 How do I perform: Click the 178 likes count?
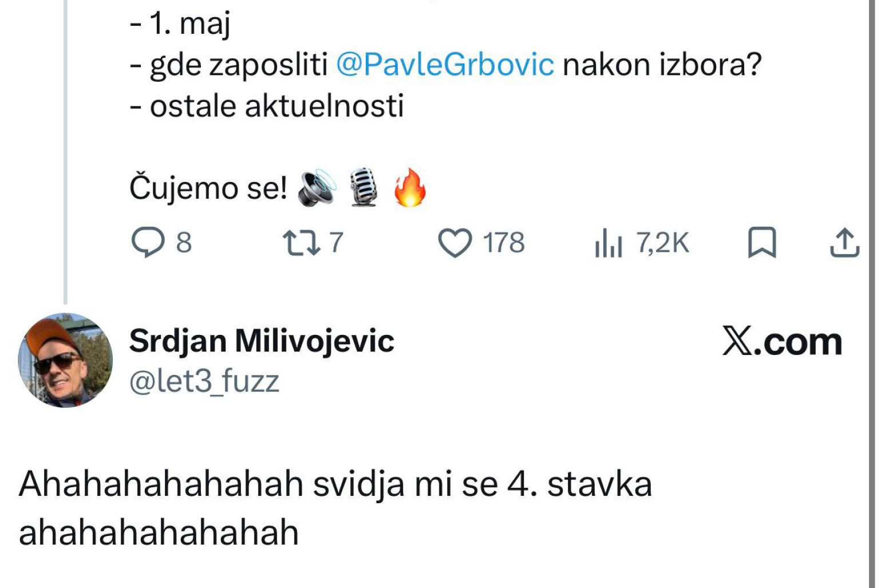tap(504, 243)
